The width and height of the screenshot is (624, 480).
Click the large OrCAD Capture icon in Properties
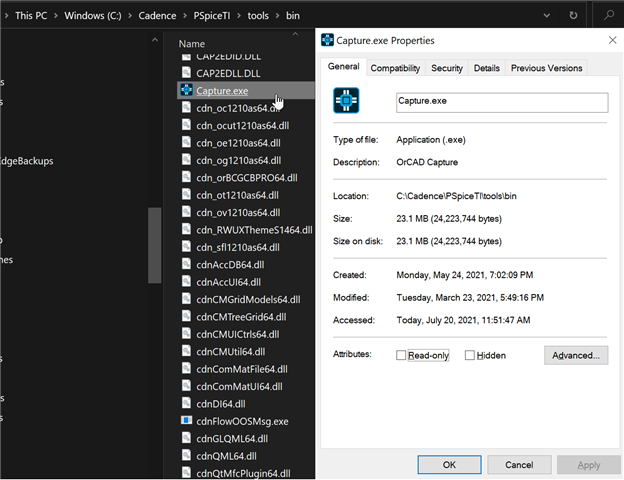[x=346, y=102]
